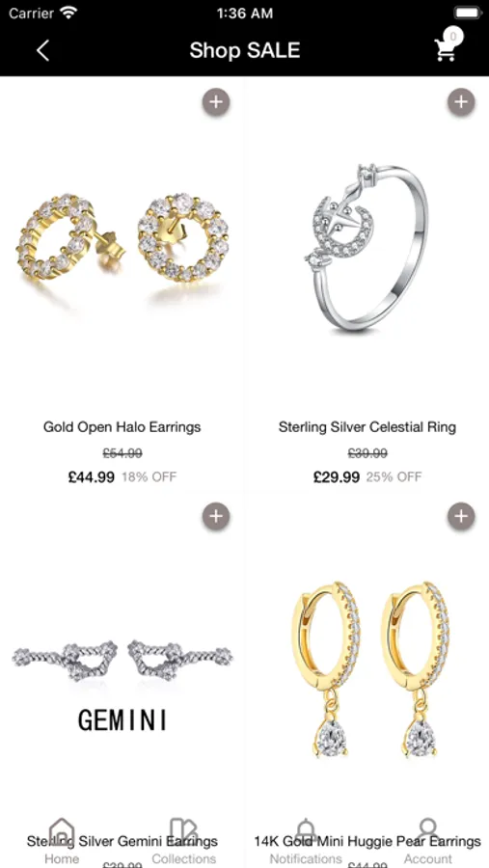The height and width of the screenshot is (868, 489).
Task: Add Gemini Earrings with plus icon
Action: tap(215, 517)
